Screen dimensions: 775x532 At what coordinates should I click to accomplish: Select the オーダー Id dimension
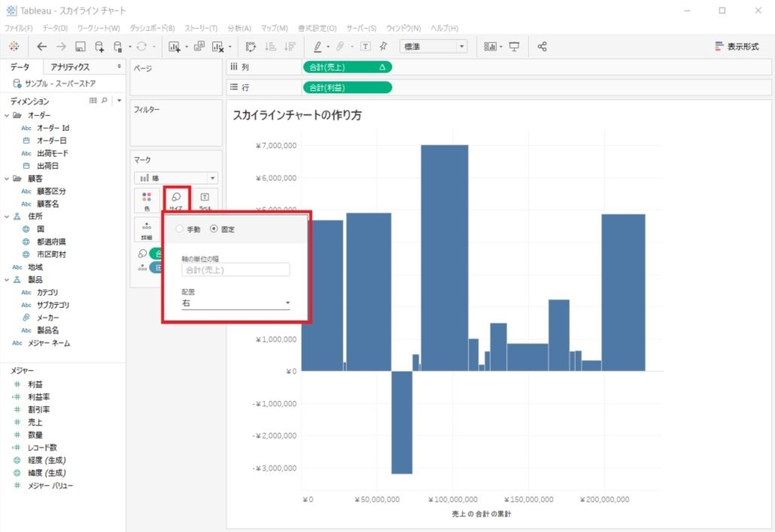(x=53, y=128)
